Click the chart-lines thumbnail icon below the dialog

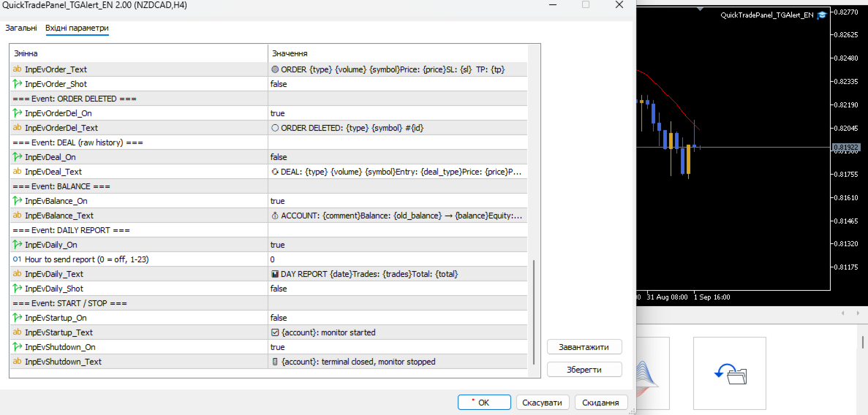click(652, 373)
